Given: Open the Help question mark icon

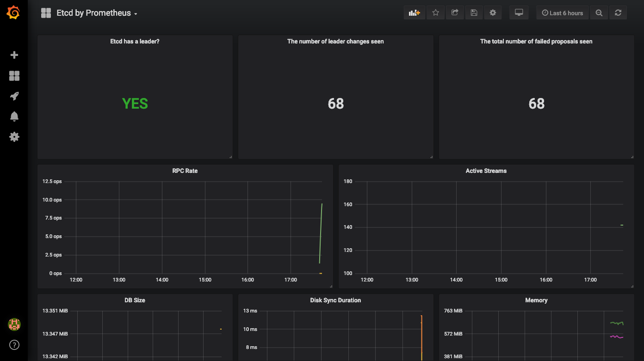Looking at the screenshot, I should (14, 345).
